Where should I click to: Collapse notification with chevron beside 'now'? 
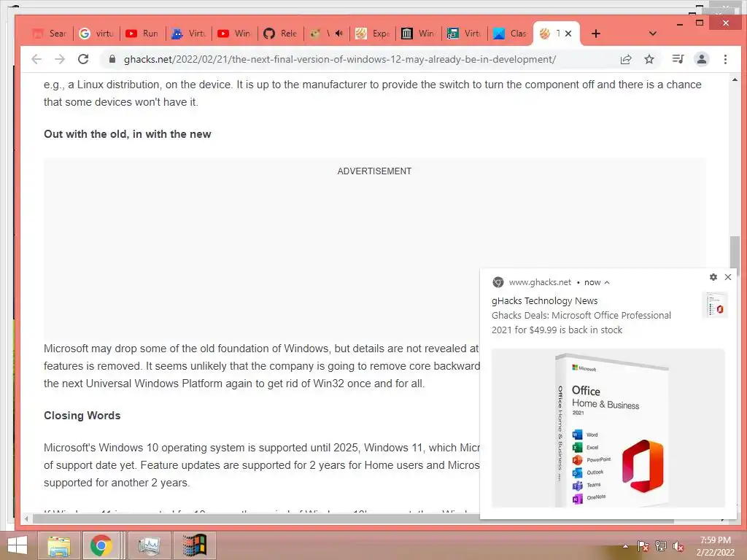click(607, 282)
